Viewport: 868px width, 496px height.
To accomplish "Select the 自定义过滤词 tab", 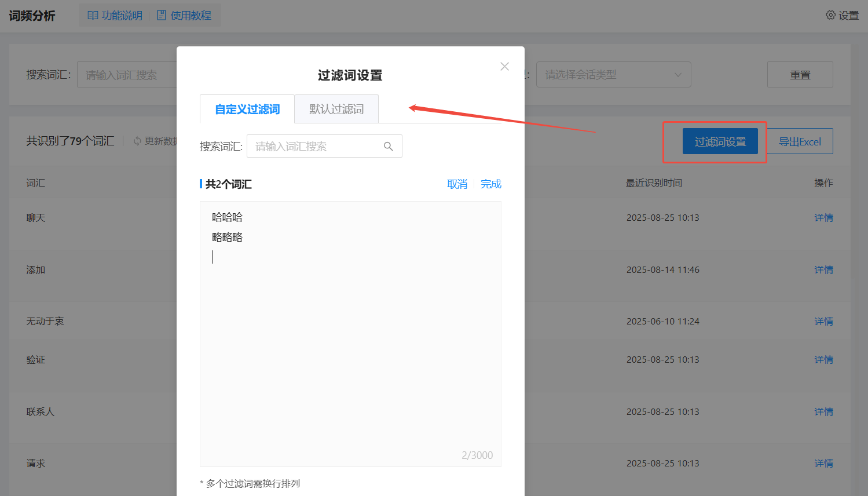I will tap(247, 109).
